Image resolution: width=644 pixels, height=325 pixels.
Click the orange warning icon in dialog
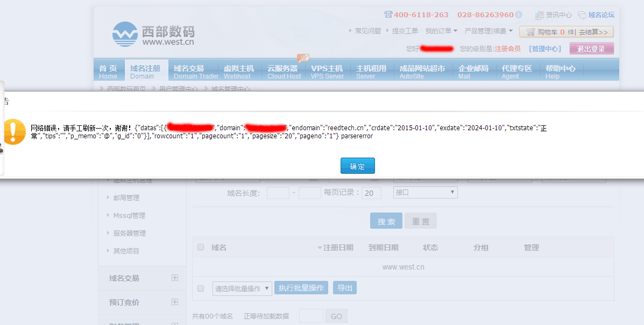tap(14, 132)
